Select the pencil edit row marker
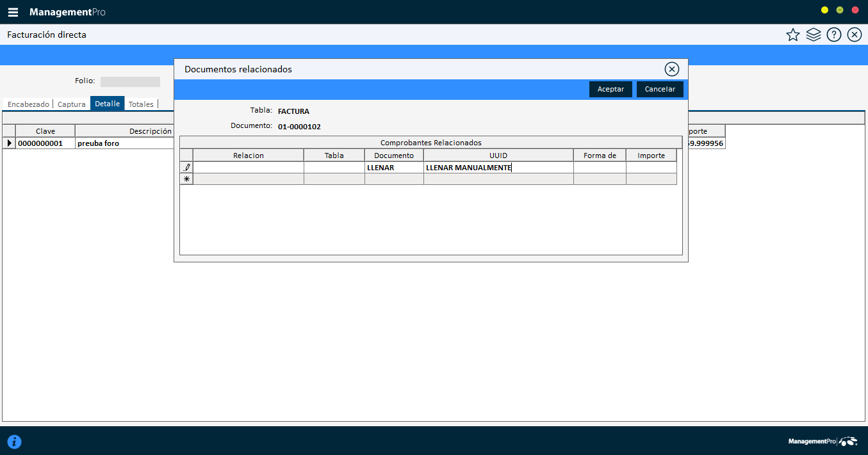 click(x=186, y=168)
